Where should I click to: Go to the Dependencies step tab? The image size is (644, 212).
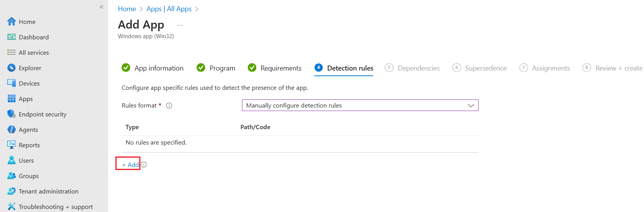418,68
